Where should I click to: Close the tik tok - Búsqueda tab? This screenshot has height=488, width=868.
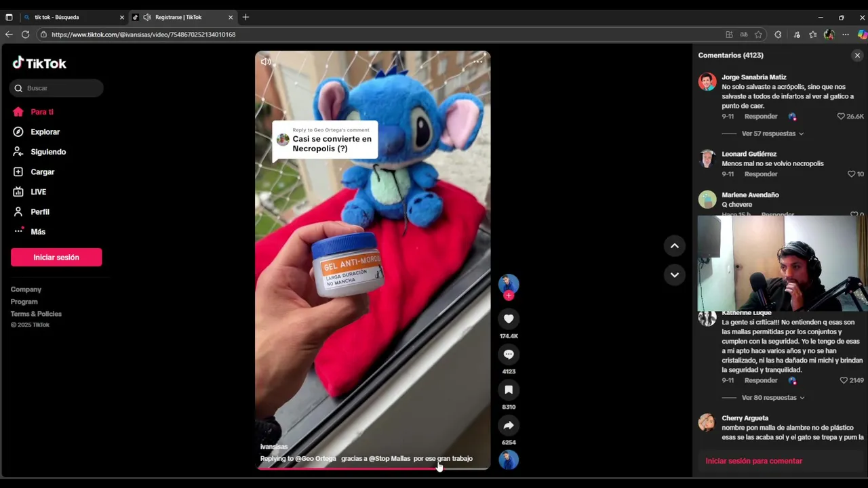click(x=122, y=17)
